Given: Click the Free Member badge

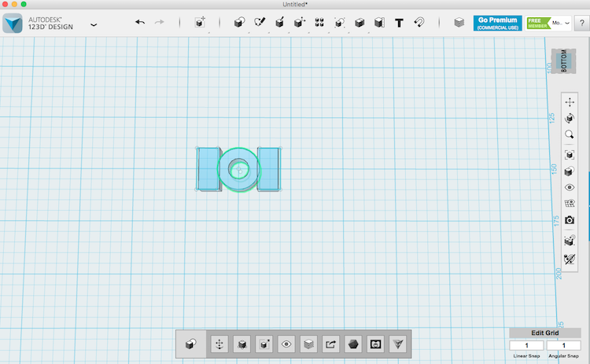Looking at the screenshot, I should [538, 23].
